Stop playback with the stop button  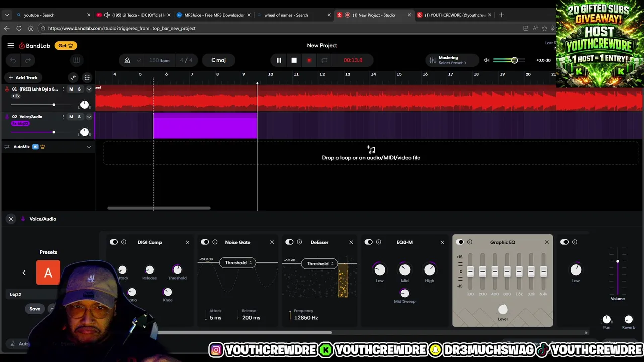294,60
